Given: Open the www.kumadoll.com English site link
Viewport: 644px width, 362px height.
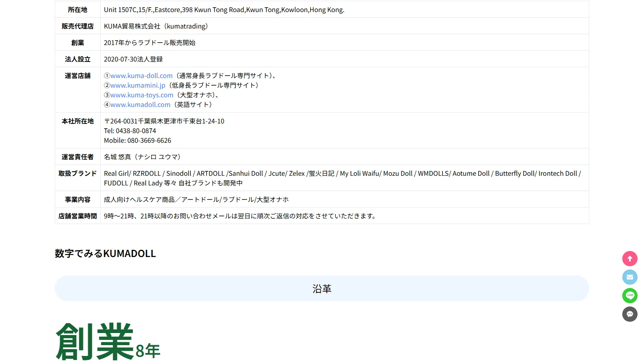Looking at the screenshot, I should coord(140,105).
